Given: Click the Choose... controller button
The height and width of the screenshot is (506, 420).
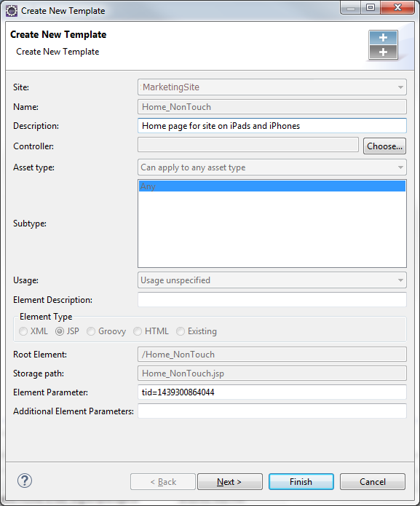Looking at the screenshot, I should coord(384,146).
